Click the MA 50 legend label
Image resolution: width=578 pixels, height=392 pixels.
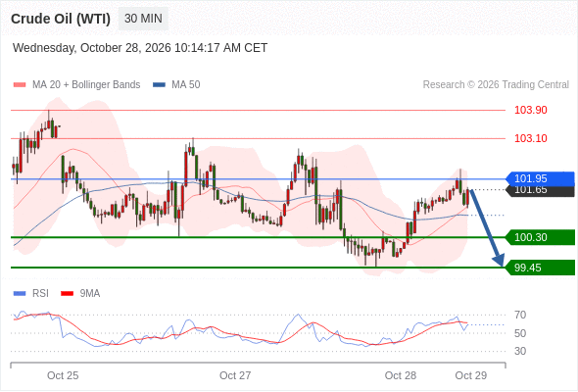point(186,85)
